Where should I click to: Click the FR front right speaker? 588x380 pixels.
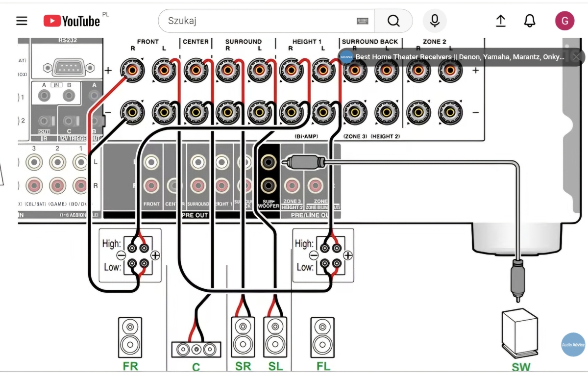coord(130,337)
